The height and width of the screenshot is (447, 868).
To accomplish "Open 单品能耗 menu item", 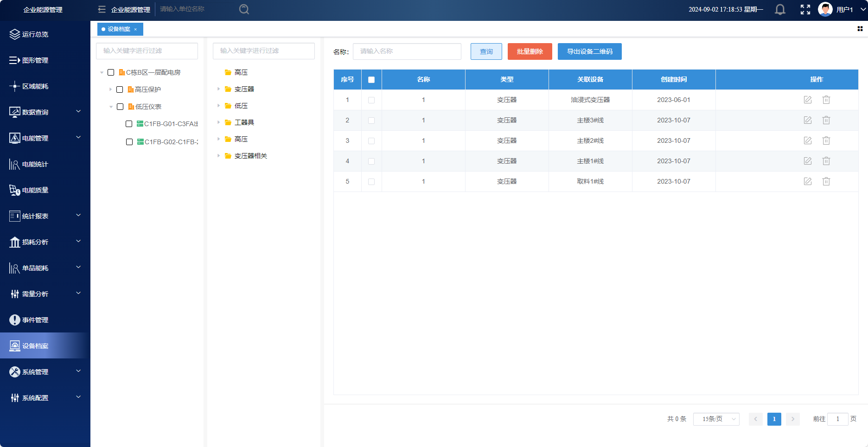I will pos(45,268).
